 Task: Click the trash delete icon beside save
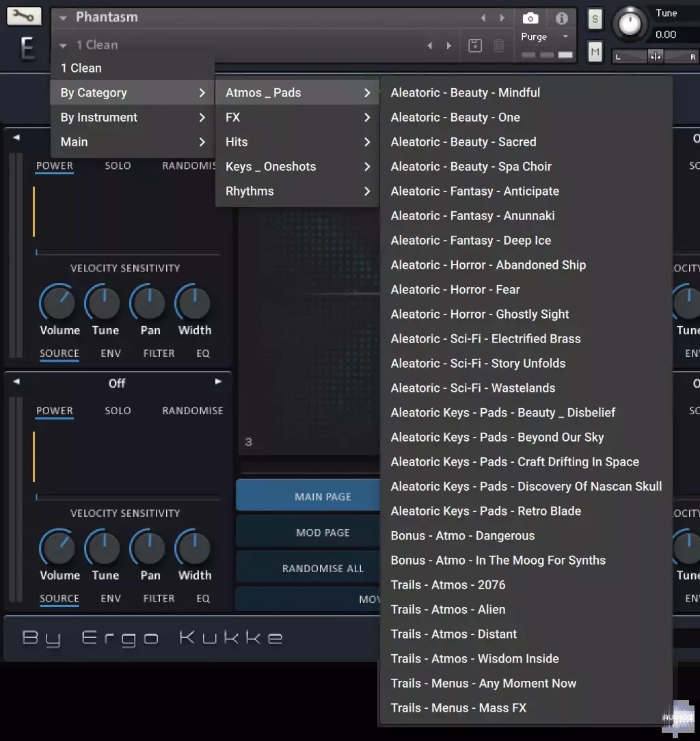(x=499, y=45)
